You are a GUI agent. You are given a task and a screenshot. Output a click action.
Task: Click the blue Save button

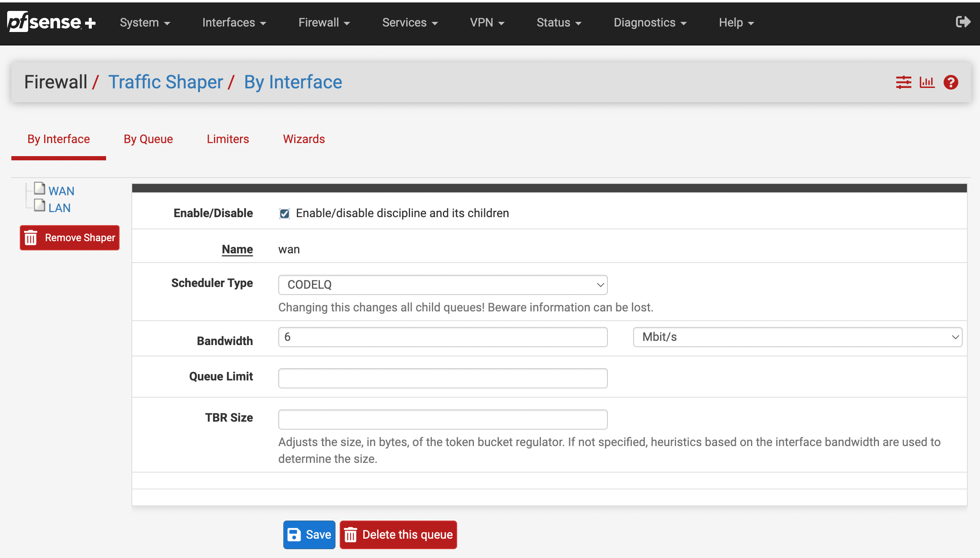(x=309, y=534)
